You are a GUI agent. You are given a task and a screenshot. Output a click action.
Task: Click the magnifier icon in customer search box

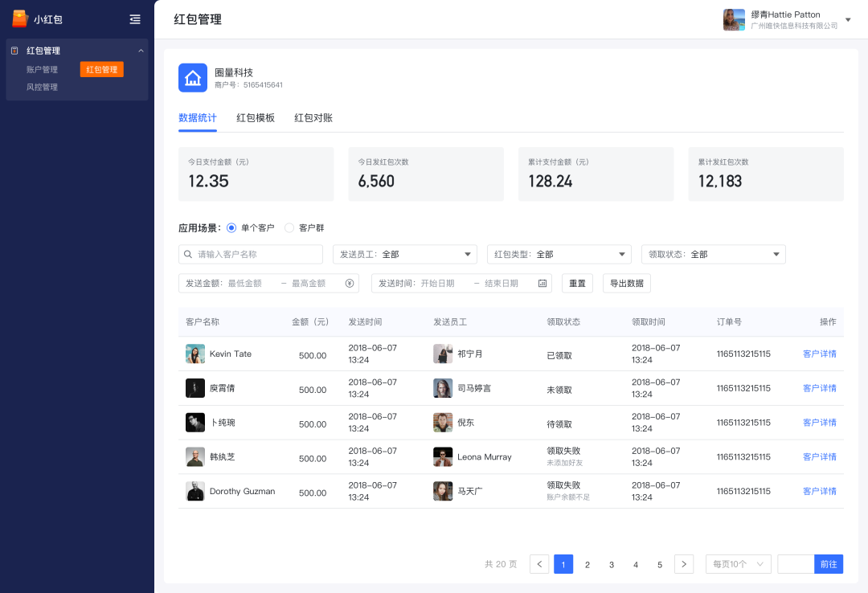188,254
